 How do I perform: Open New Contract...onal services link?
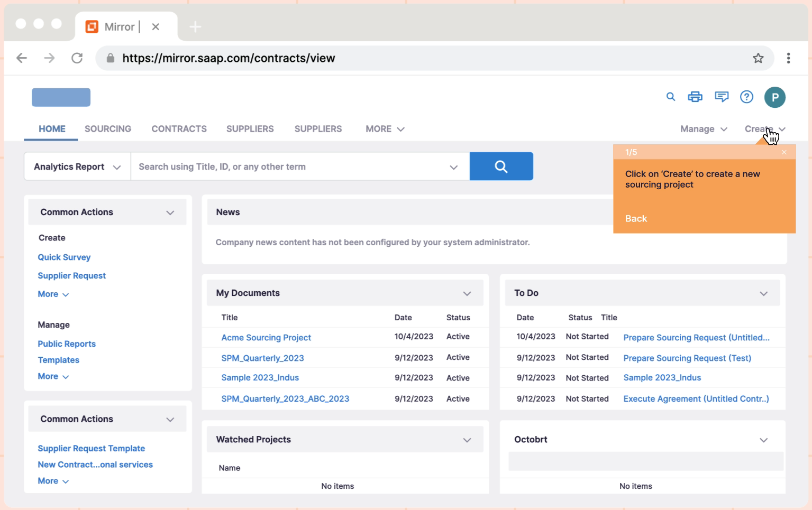point(95,465)
